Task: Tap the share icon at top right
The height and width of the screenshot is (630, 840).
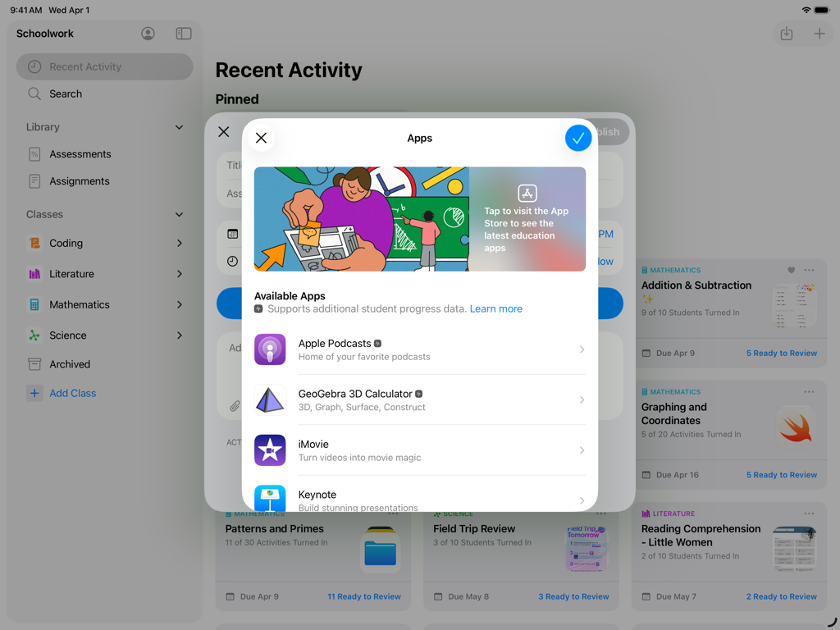Action: click(x=787, y=34)
